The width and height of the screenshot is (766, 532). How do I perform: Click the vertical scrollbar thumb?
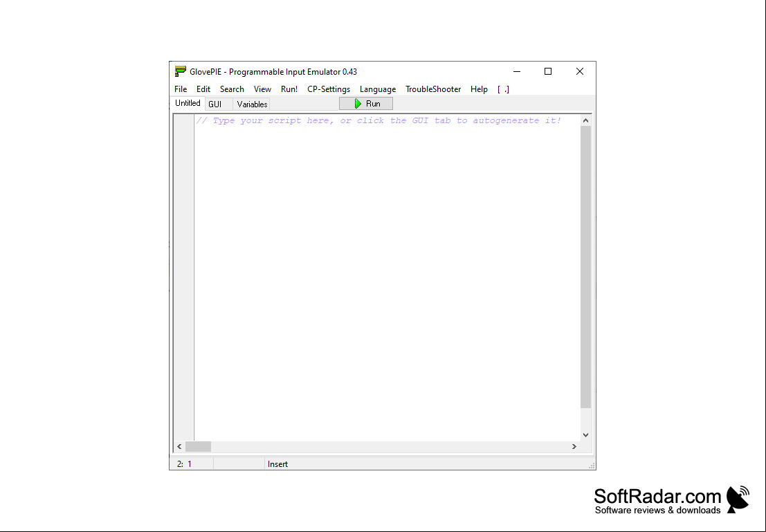pos(585,267)
